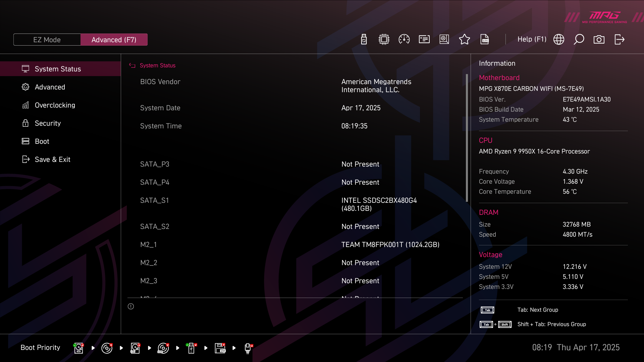The image size is (644, 362).
Task: Open the LOG file icon
Action: pos(485,40)
